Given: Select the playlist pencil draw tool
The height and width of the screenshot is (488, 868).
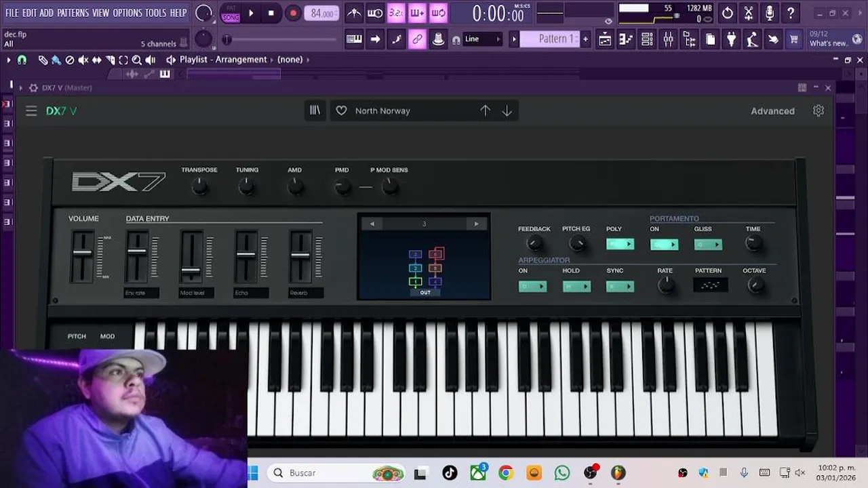Looking at the screenshot, I should (x=43, y=60).
